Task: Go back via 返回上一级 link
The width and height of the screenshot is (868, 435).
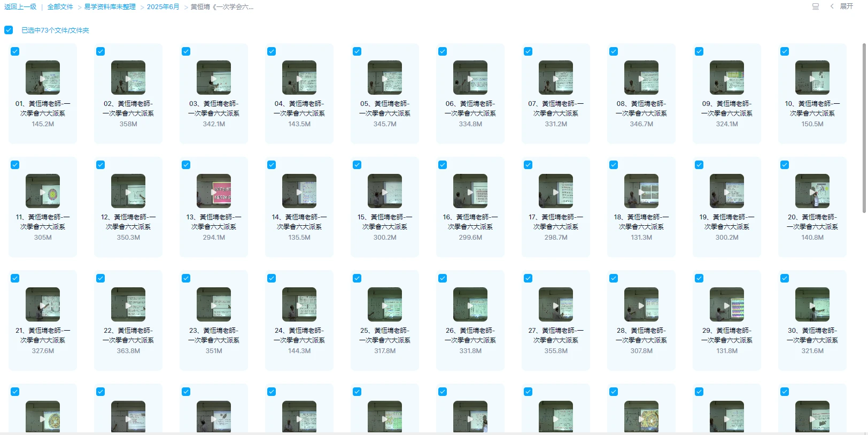Action: point(20,7)
